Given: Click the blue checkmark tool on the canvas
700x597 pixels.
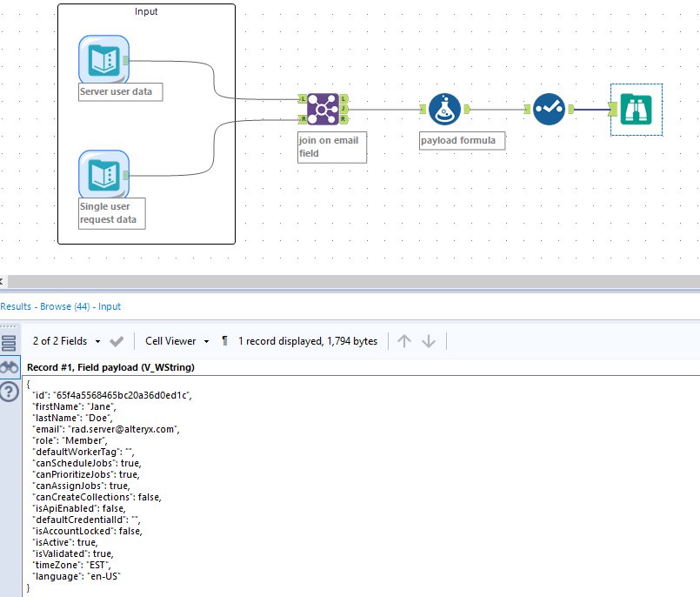Looking at the screenshot, I should [x=549, y=109].
